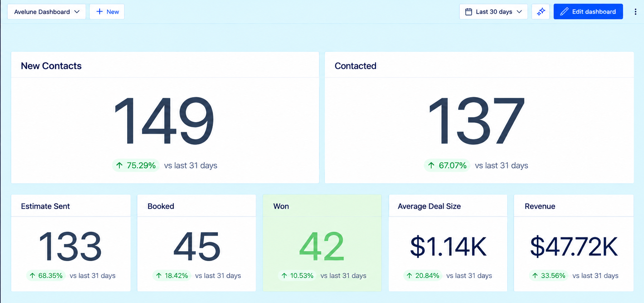644x303 pixels.
Task: Click the plus icon beside New
Action: coord(100,12)
